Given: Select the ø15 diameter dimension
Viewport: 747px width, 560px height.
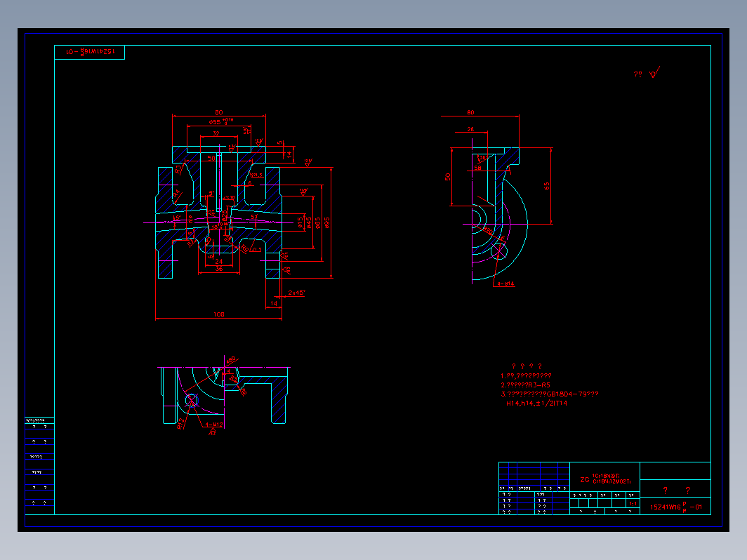Looking at the screenshot, I should [300, 223].
